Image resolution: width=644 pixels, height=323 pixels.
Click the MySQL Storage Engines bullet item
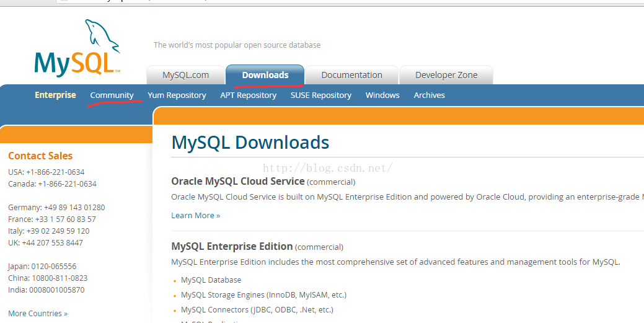click(263, 294)
